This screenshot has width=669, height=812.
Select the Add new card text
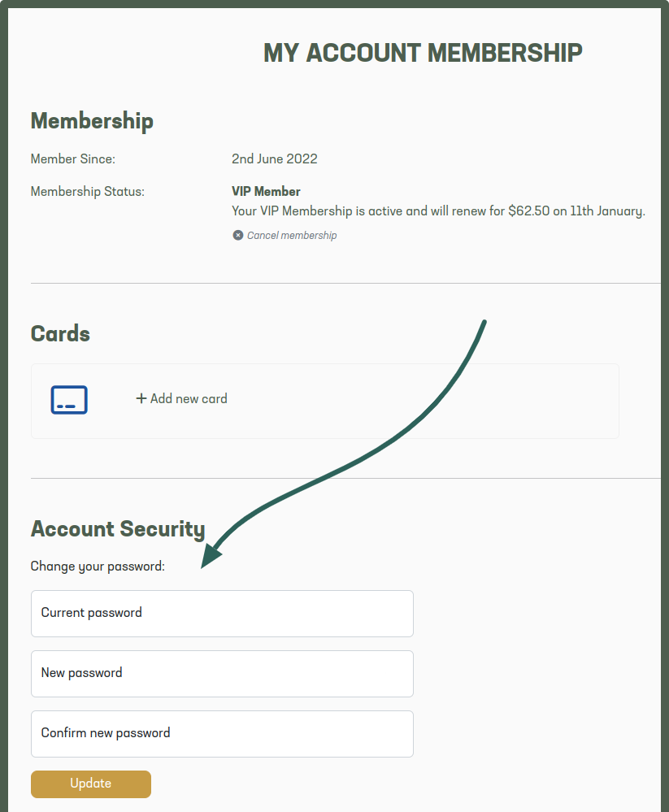[x=189, y=398]
